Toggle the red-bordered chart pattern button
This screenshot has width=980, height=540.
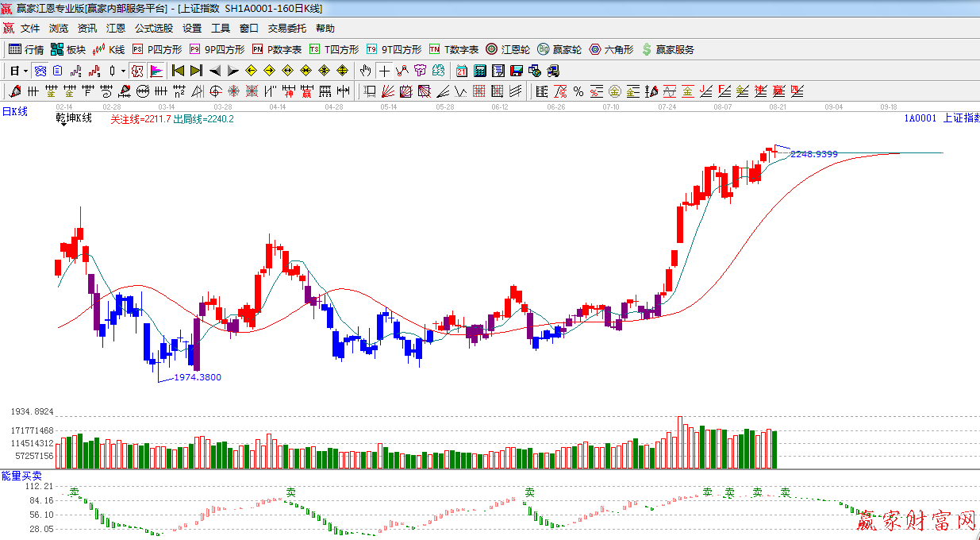137,71
